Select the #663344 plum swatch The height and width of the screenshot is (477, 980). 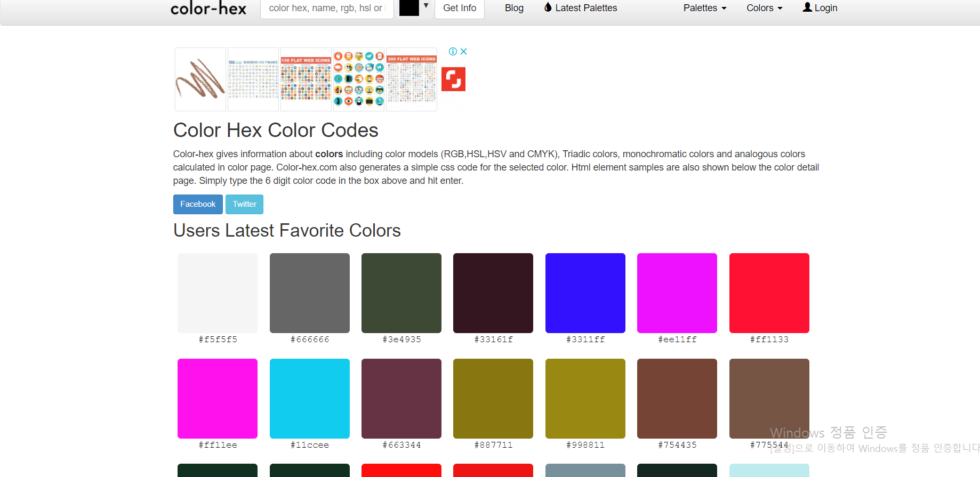(401, 399)
